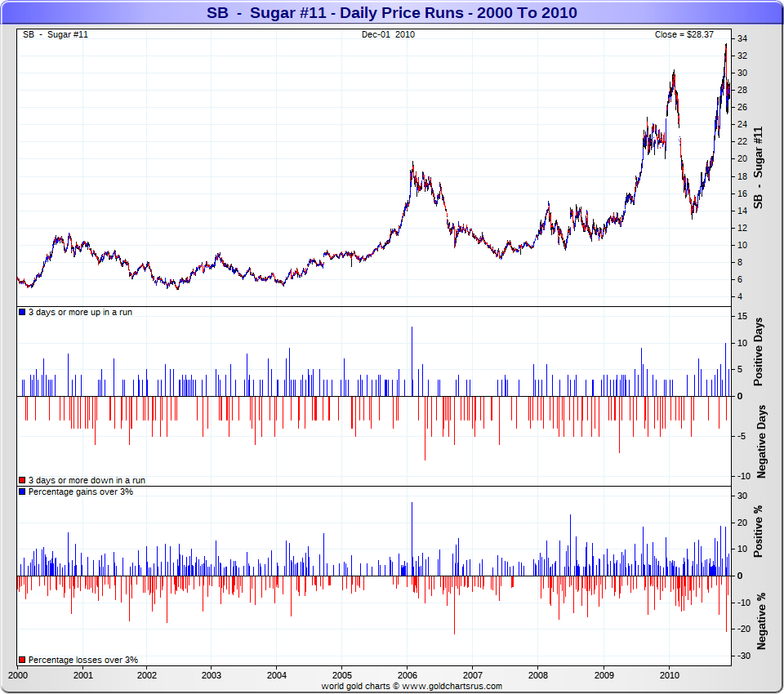This screenshot has width=784, height=694.
Task: Click the -10 tick label on the Negative Days axis
Action: [x=744, y=476]
